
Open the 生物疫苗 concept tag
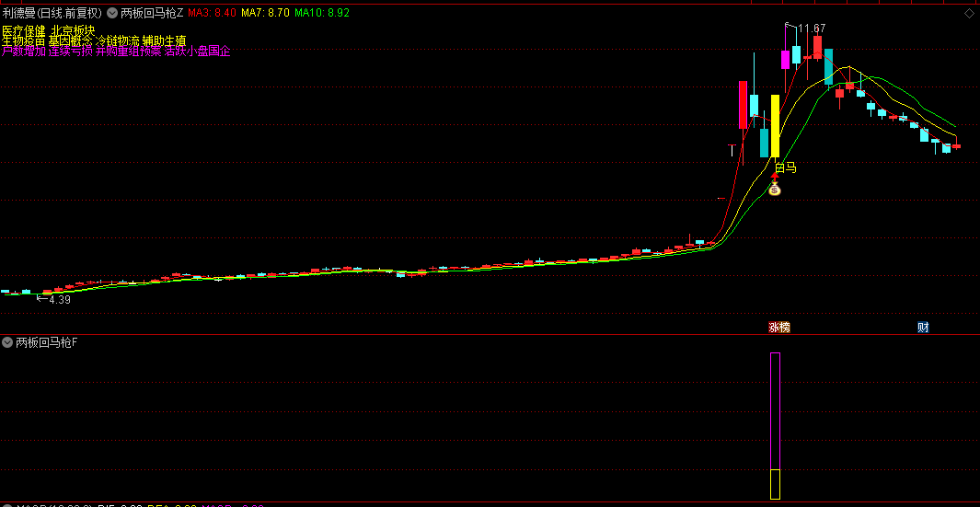click(x=24, y=41)
